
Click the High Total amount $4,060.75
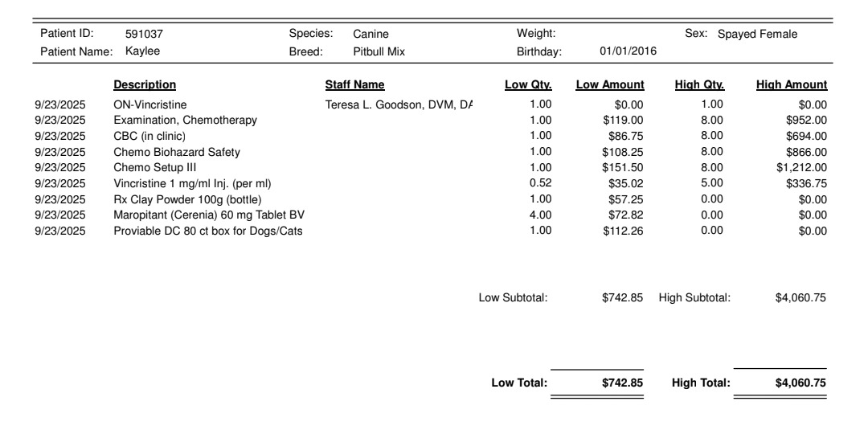pyautogui.click(x=800, y=383)
